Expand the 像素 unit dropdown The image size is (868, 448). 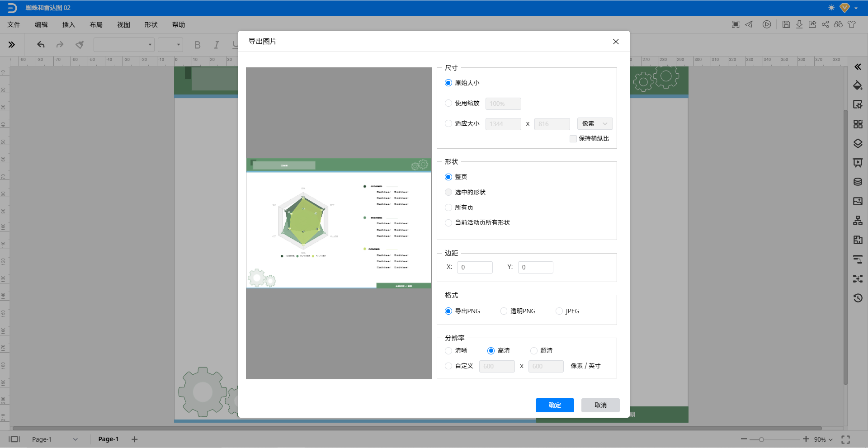pos(595,124)
